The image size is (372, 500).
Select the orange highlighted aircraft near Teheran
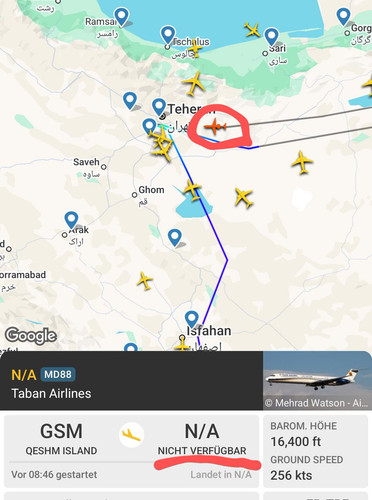point(215,126)
